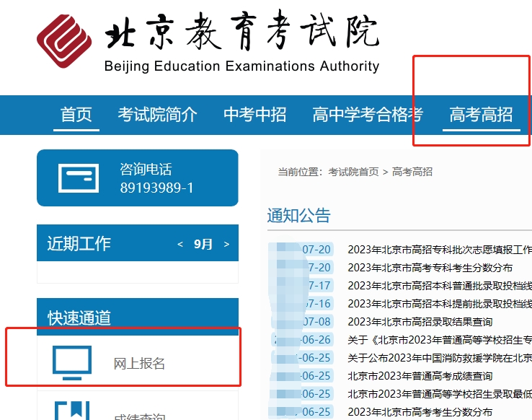Image resolution: width=532 pixels, height=420 pixels.
Task: Click the consultation phone card icon
Action: (x=79, y=178)
